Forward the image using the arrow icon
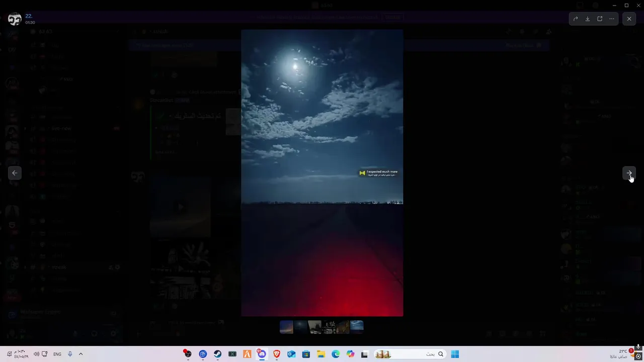 (x=575, y=19)
